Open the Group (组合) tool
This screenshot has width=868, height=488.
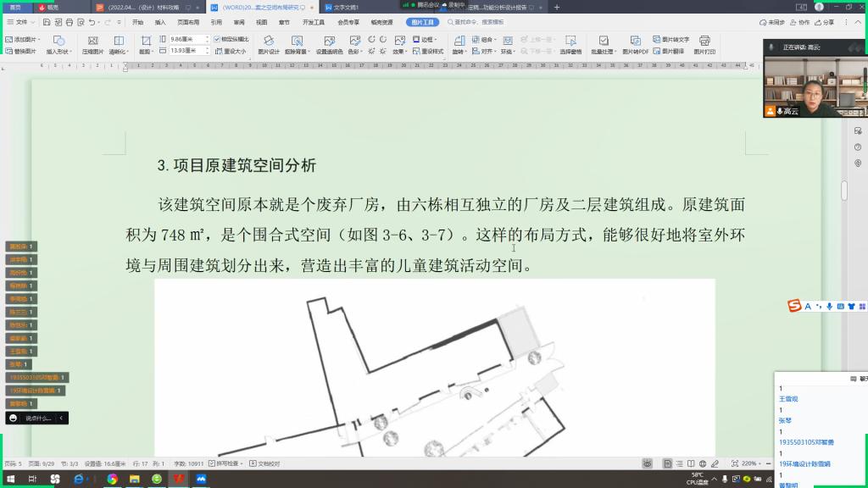(482, 39)
